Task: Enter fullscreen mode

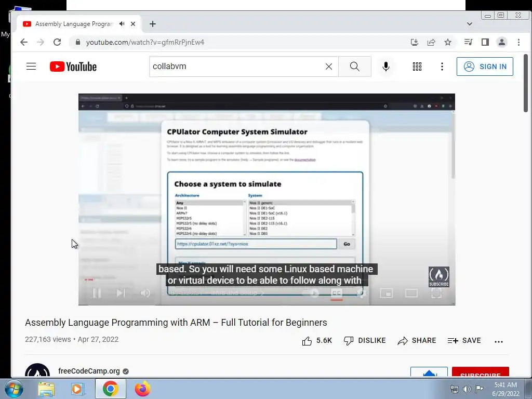Action: point(436,293)
